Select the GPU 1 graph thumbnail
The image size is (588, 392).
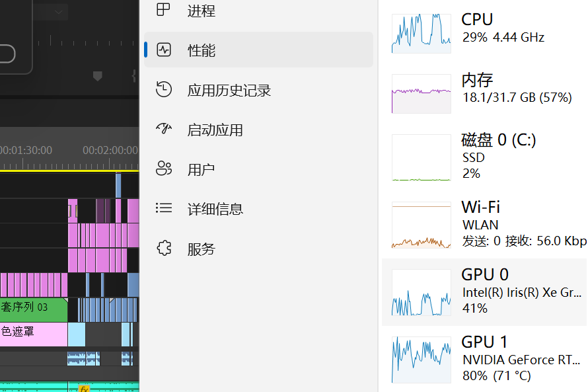421,360
